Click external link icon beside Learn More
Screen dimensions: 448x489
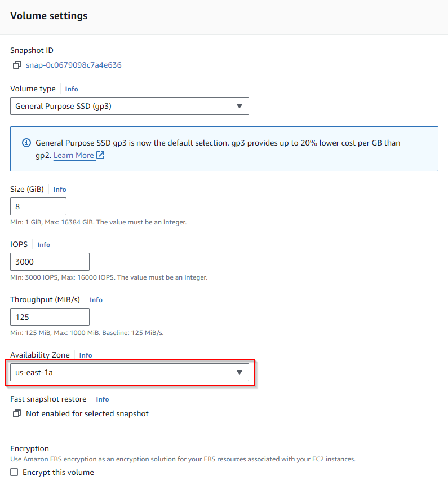point(100,155)
